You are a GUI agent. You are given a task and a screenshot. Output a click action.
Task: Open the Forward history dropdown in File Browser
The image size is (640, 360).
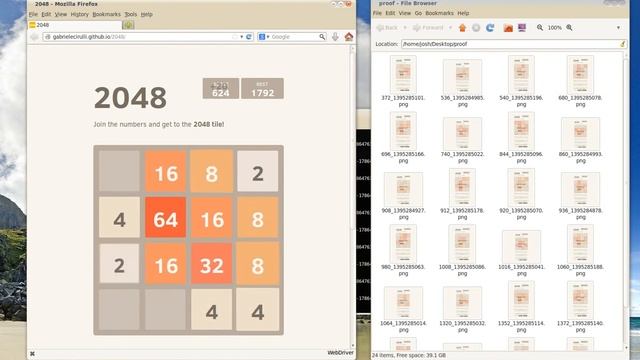[x=450, y=28]
